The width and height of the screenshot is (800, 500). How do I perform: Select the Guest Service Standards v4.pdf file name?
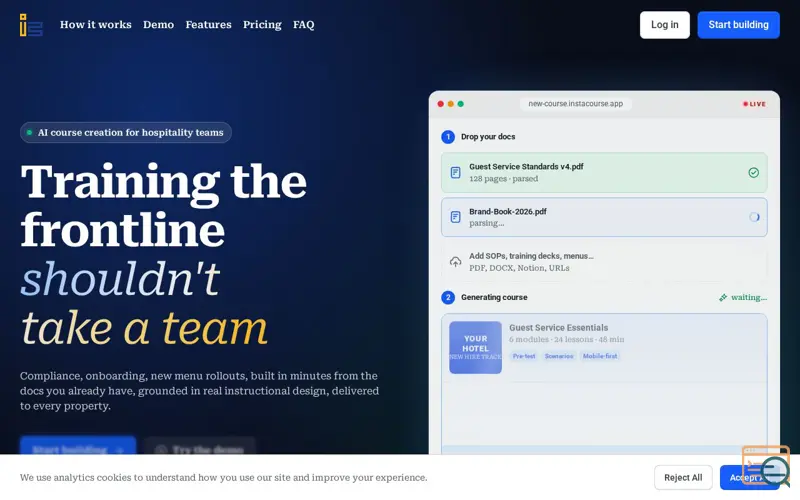coord(526,166)
